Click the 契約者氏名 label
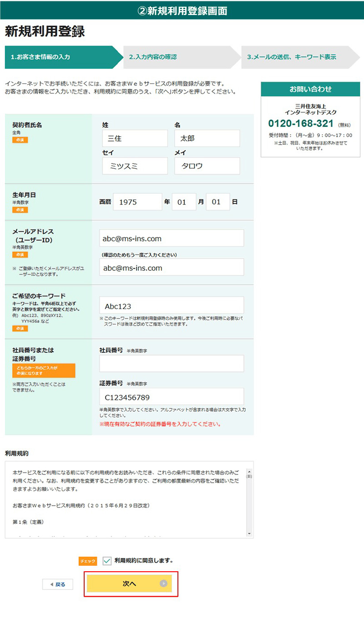This screenshot has width=364, height=630. pyautogui.click(x=27, y=125)
